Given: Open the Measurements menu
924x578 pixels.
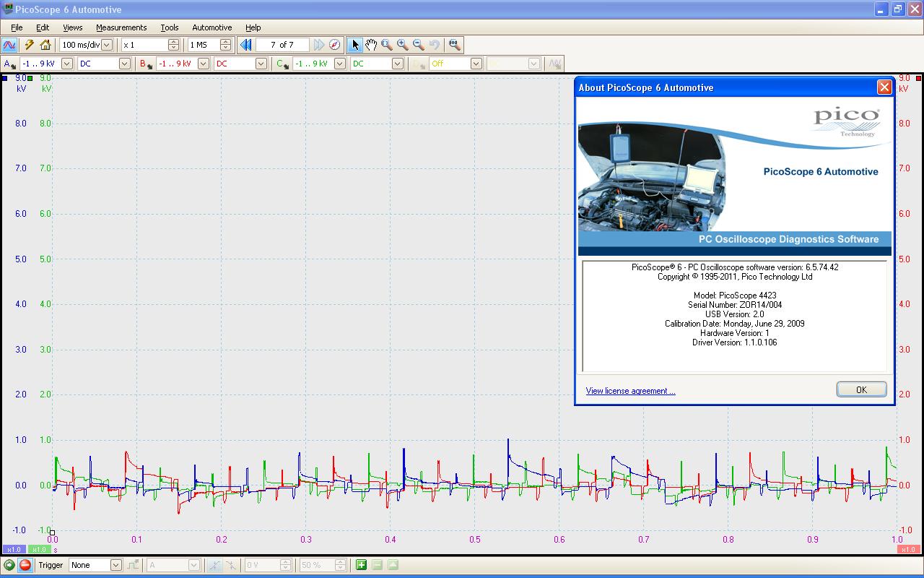Looking at the screenshot, I should (121, 27).
